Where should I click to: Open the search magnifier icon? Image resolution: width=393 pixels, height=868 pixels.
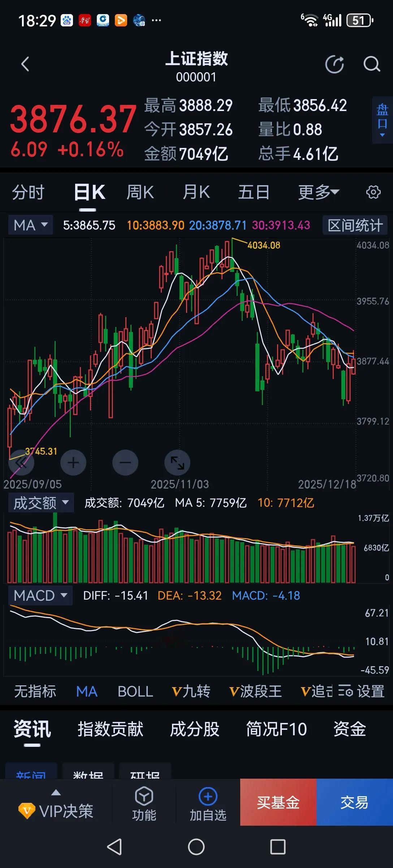click(x=372, y=64)
